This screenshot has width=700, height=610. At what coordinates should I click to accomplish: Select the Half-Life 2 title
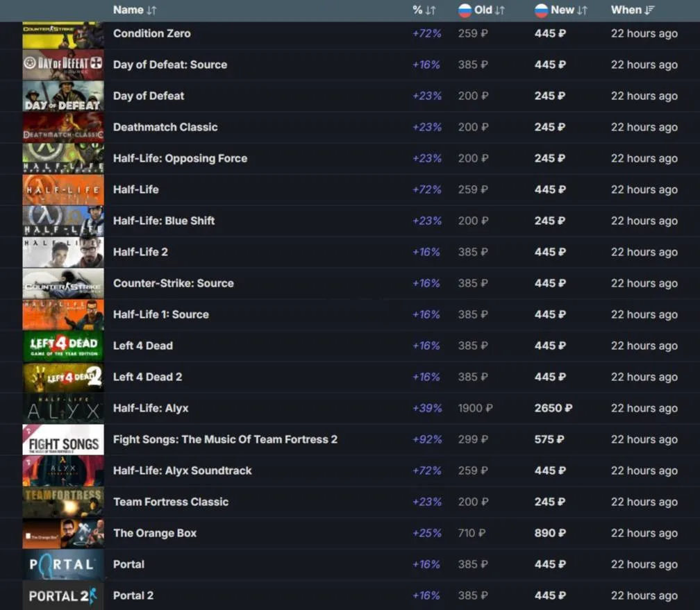click(x=140, y=252)
